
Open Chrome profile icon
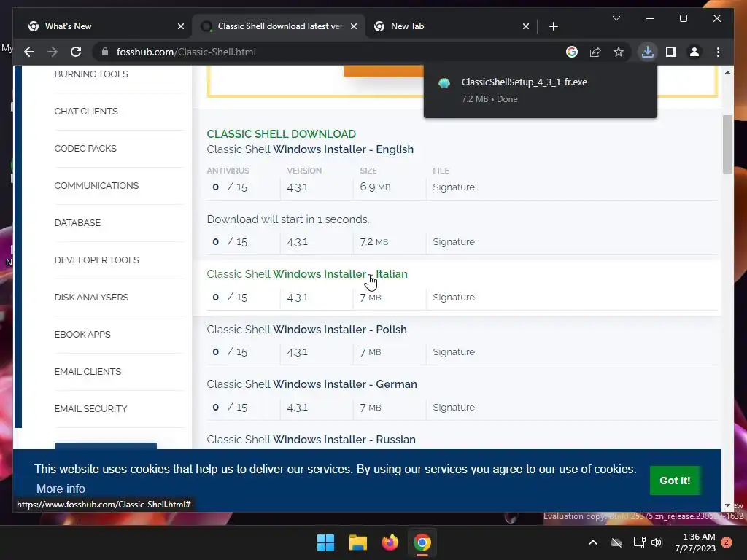click(x=694, y=52)
